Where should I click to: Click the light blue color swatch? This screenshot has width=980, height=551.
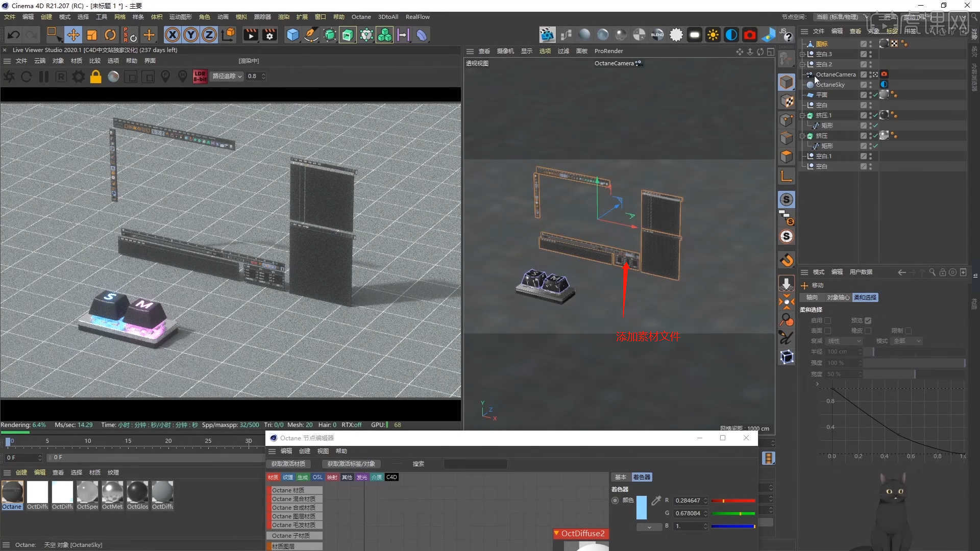pos(641,507)
